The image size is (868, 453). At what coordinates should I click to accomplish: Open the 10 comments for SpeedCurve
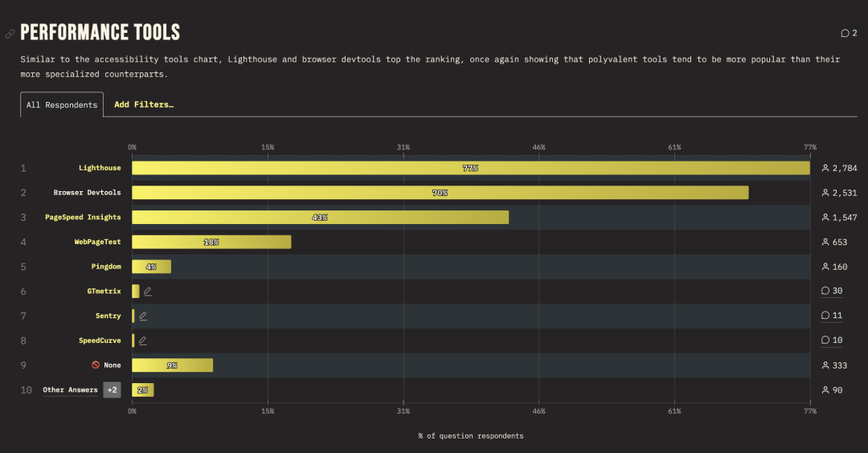832,341
